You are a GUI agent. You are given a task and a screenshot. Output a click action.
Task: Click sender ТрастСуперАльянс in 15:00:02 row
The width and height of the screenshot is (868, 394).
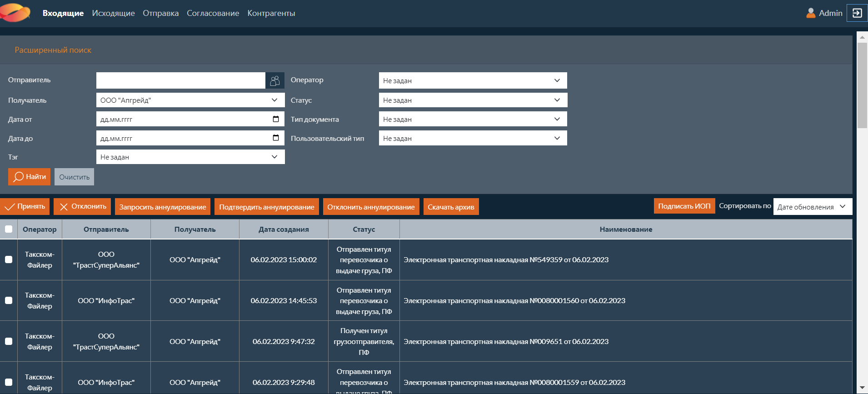[106, 259]
